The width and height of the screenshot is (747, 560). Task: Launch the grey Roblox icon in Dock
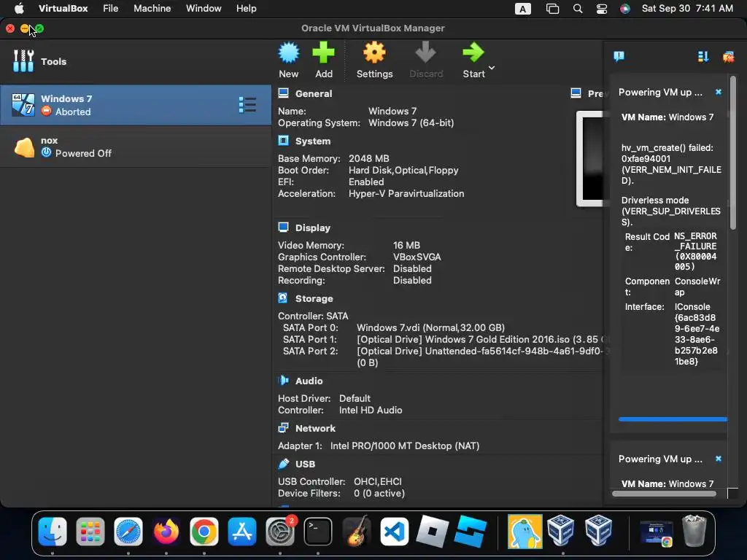click(432, 532)
